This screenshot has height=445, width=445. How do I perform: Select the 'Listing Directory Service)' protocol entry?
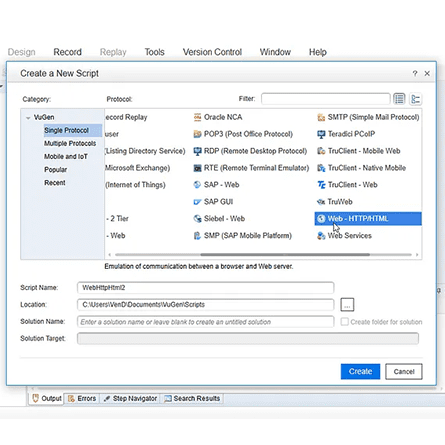145,151
